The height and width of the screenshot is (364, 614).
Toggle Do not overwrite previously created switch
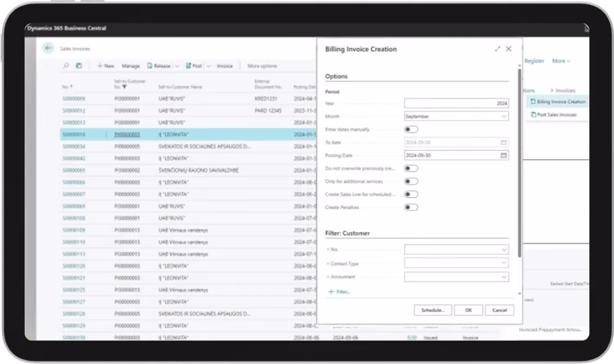[411, 168]
